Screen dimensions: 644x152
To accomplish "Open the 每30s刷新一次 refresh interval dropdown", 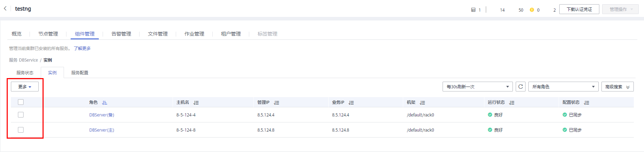I will coord(477,87).
